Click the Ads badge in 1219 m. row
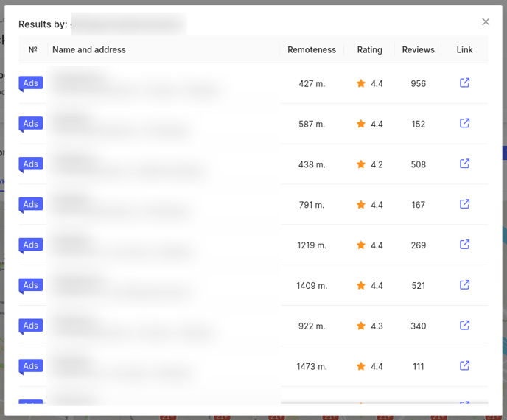This screenshot has height=420, width=507. (x=31, y=245)
